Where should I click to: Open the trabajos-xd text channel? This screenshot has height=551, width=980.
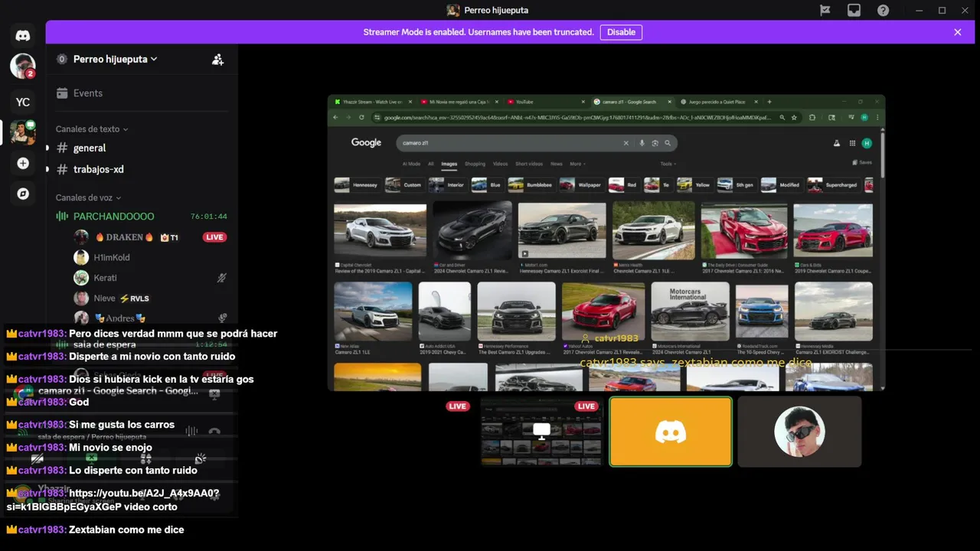point(142,169)
